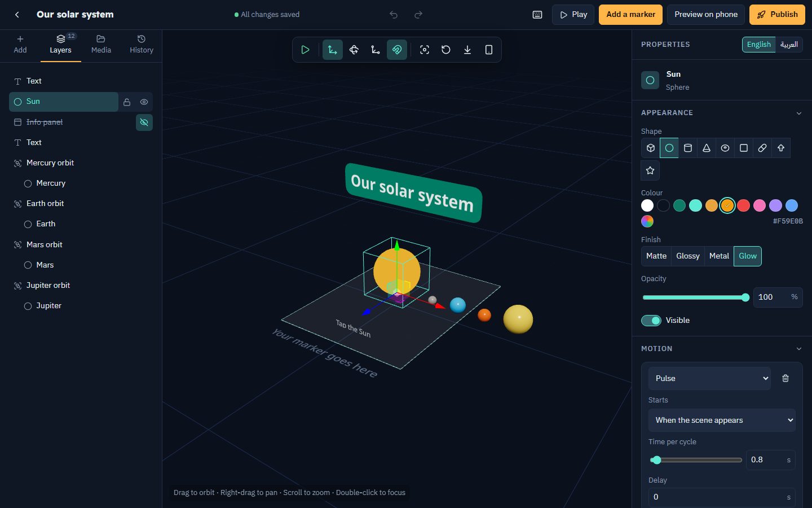Open the Starts trigger dropdown
This screenshot has width=812, height=508.
click(722, 421)
